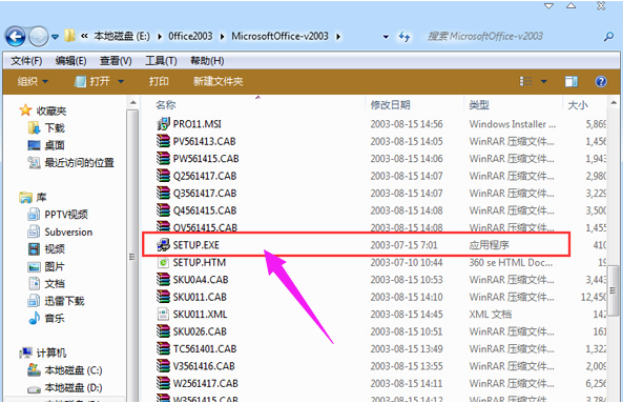Click the back navigation arrow button
Screen dimensions: 629x407
[x=15, y=37]
